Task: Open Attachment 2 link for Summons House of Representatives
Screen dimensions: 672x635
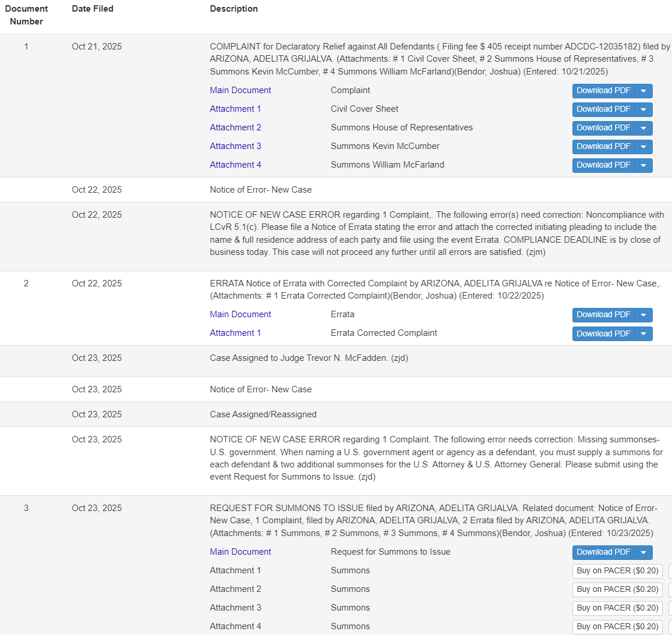Action: (x=235, y=127)
